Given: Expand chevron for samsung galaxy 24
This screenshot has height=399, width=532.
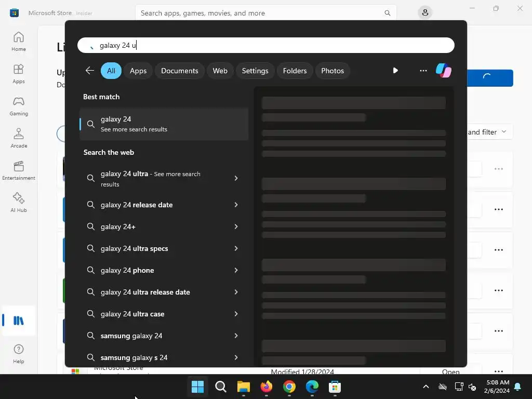Looking at the screenshot, I should pyautogui.click(x=236, y=336).
